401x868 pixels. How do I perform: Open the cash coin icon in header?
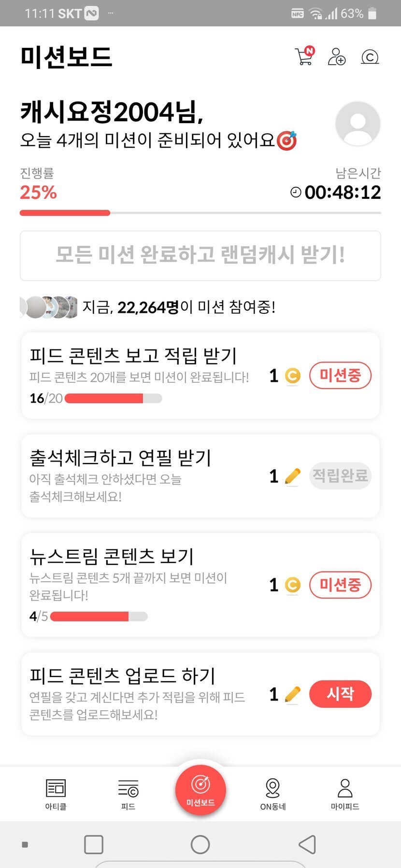pyautogui.click(x=370, y=57)
